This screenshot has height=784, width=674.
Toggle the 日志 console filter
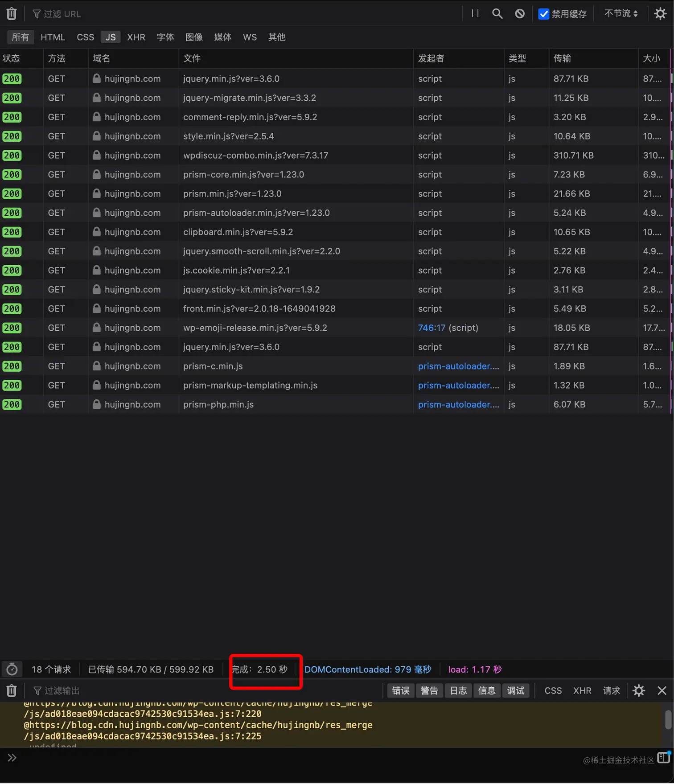[x=458, y=691]
